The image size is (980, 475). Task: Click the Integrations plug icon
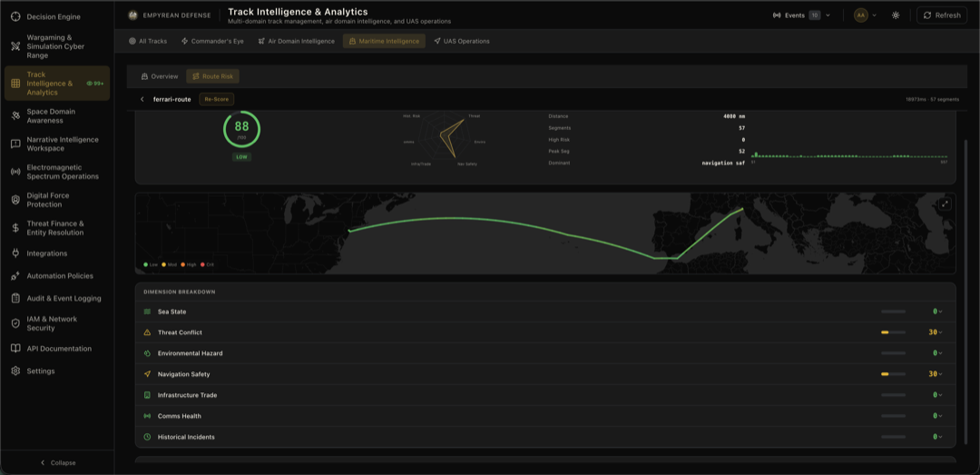coord(15,253)
